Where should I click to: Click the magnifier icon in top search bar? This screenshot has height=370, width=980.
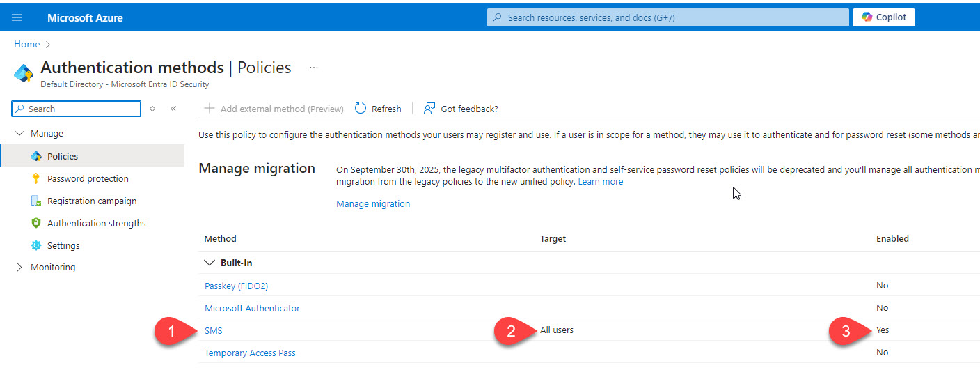pos(497,17)
